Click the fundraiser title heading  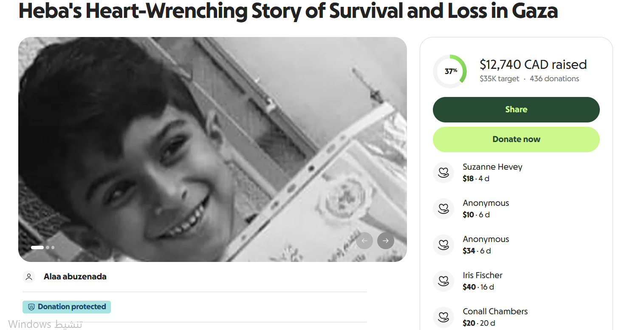pyautogui.click(x=288, y=11)
